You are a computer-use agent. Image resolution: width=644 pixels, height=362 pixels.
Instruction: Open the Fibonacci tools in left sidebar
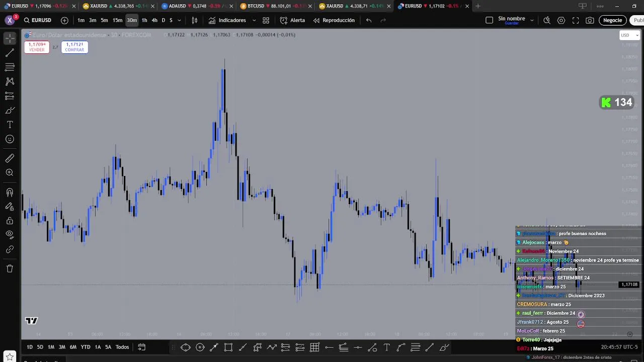(10, 67)
